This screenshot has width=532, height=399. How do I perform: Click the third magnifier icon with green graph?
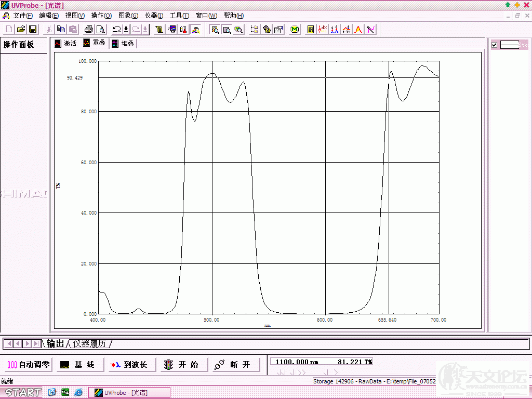(238, 29)
